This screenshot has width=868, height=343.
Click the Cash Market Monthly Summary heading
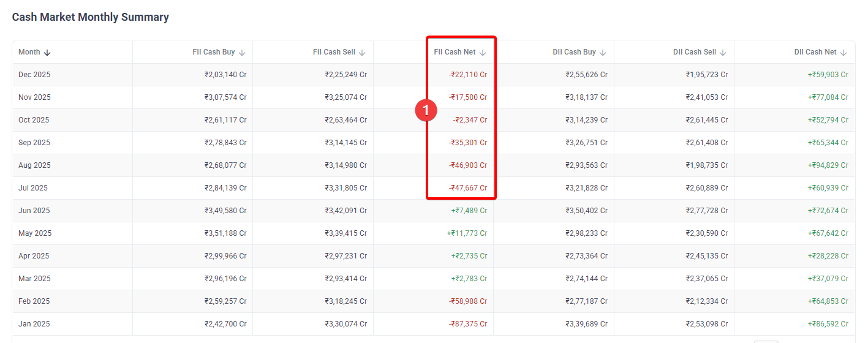(91, 17)
